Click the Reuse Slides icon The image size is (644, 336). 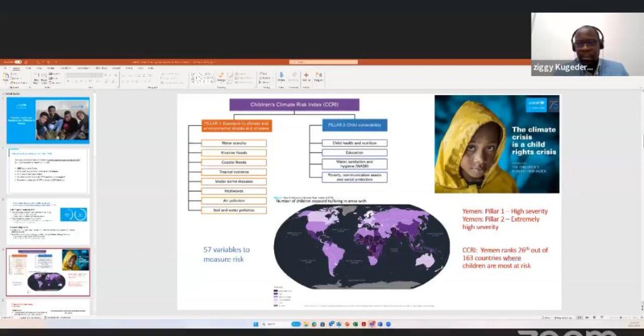click(x=43, y=78)
